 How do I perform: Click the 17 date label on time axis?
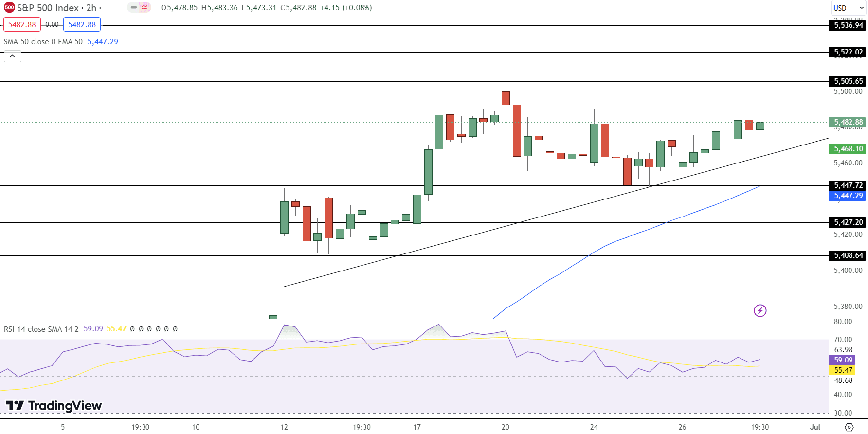417,427
